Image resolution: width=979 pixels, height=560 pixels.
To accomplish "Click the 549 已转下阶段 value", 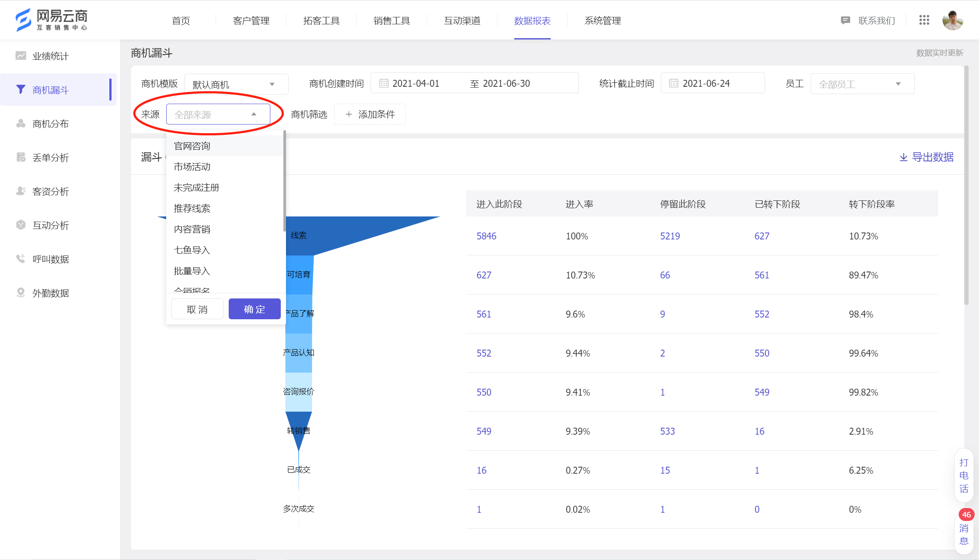I will point(762,392).
